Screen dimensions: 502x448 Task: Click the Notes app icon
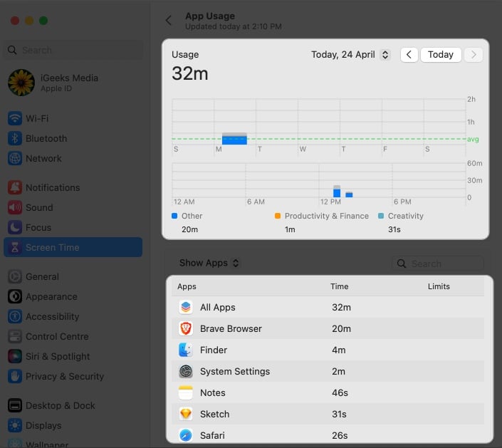(x=186, y=392)
